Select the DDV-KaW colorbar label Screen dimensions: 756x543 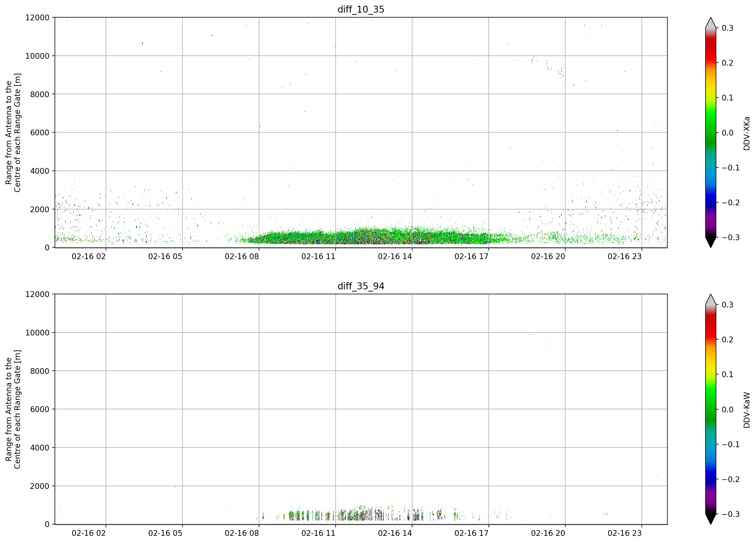(747, 410)
